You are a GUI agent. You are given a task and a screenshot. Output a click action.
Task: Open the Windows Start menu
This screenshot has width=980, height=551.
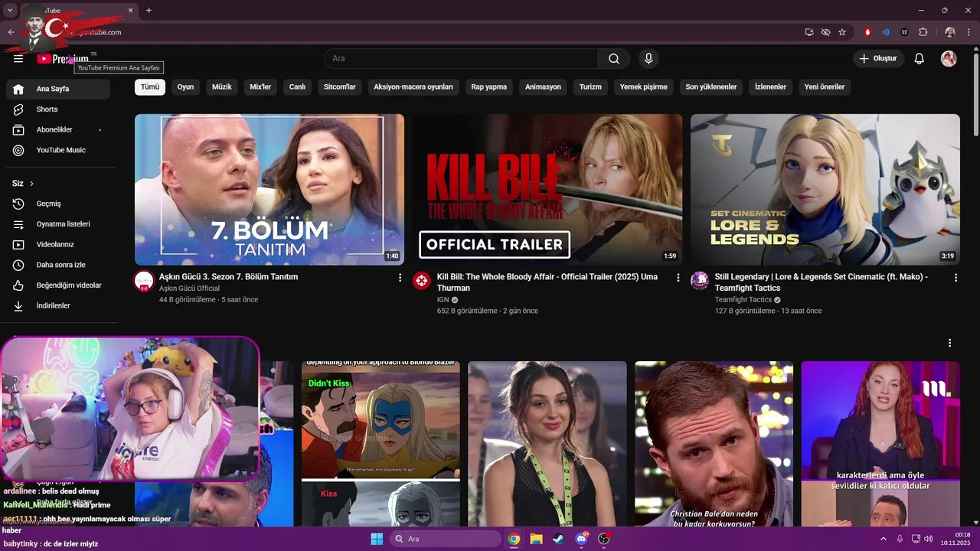(377, 539)
